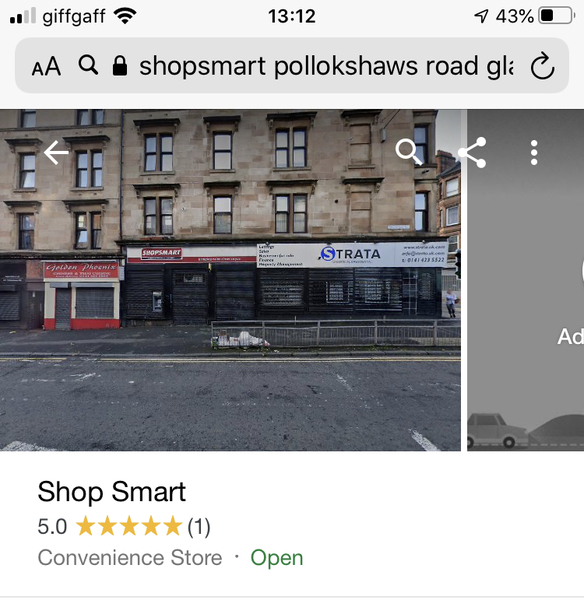Viewport: 584px width, 600px height.
Task: Tap the share icon on the photo
Action: tap(473, 152)
